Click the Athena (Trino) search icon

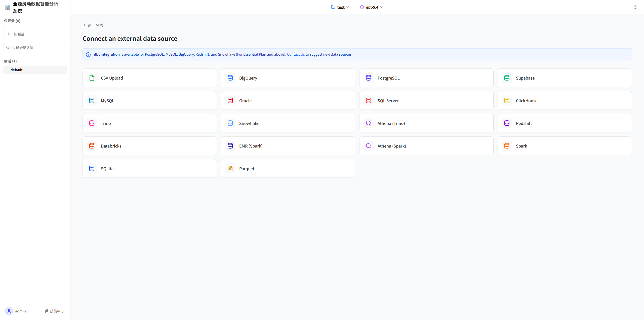pos(369,123)
